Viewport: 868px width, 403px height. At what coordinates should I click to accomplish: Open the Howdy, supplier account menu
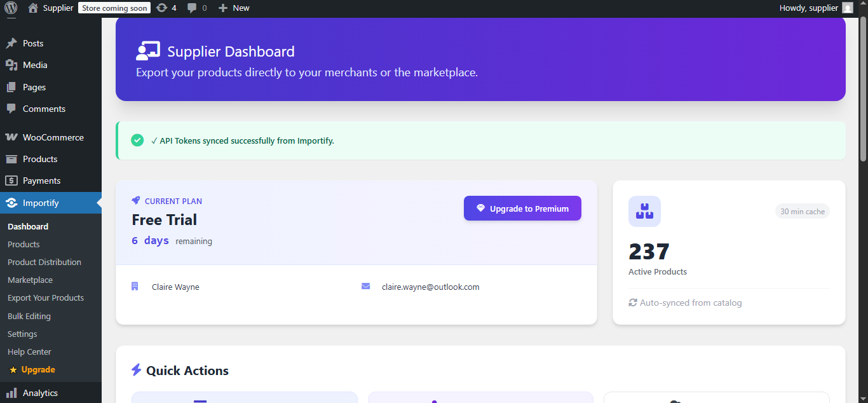tap(816, 8)
